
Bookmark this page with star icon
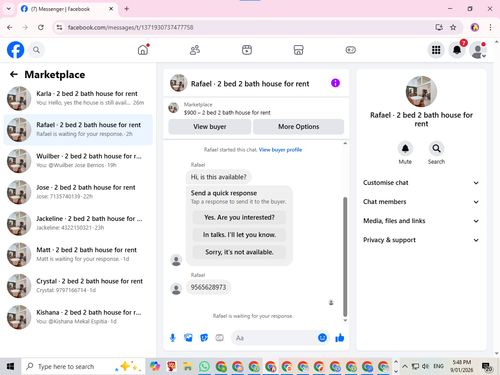[x=453, y=27]
